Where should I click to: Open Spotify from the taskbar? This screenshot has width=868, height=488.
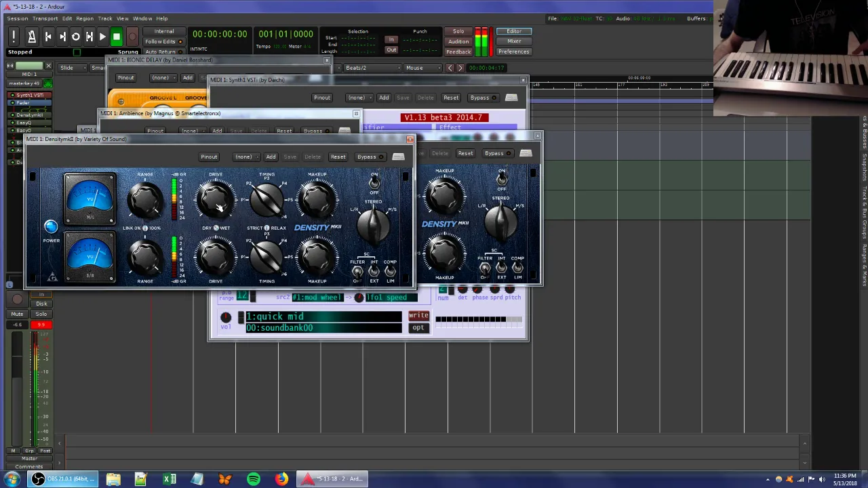click(x=253, y=479)
